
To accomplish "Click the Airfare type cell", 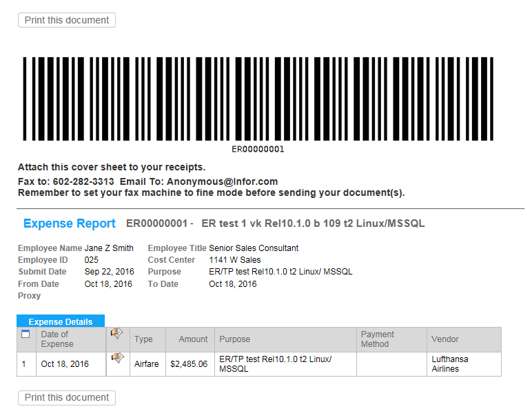I will tap(147, 364).
